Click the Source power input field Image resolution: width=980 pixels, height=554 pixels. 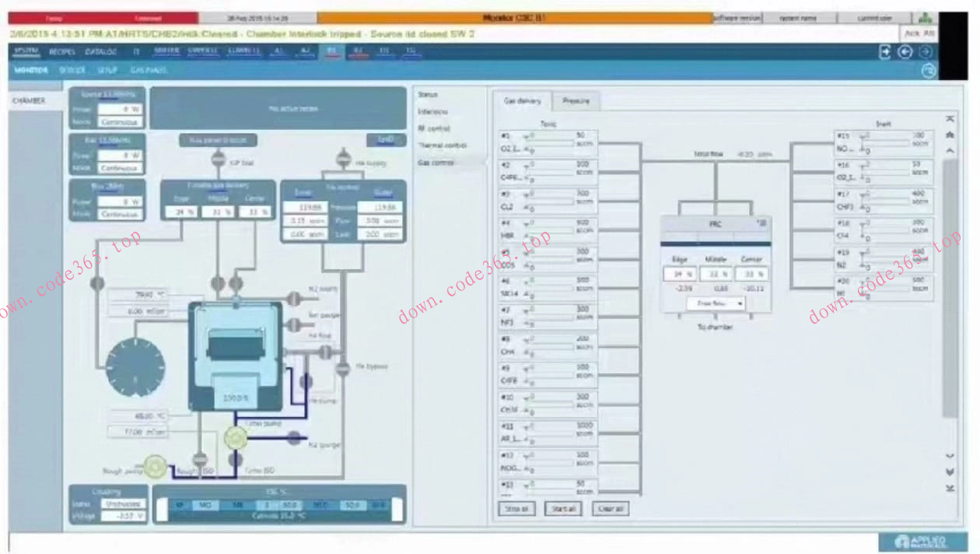coord(120,110)
